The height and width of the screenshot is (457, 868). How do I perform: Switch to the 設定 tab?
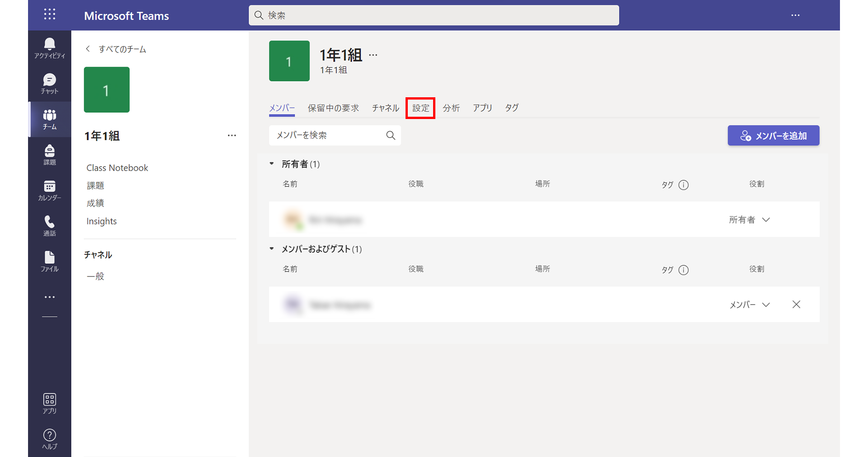[x=420, y=108]
